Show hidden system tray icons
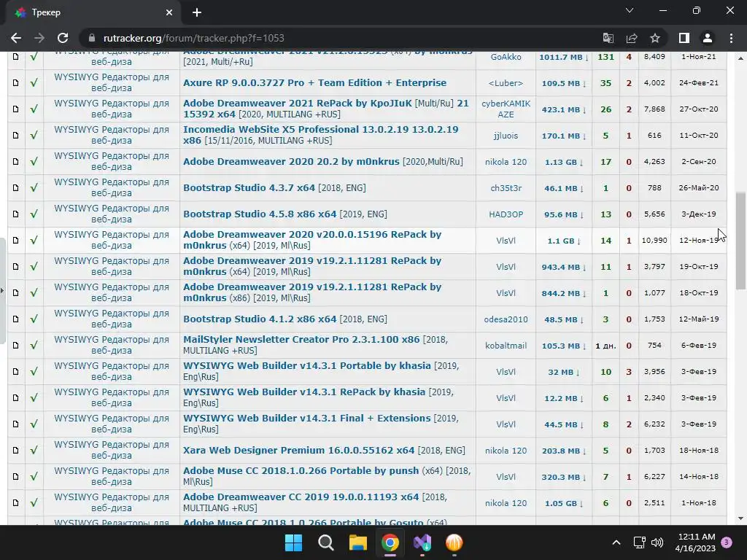The image size is (747, 560). tap(616, 542)
